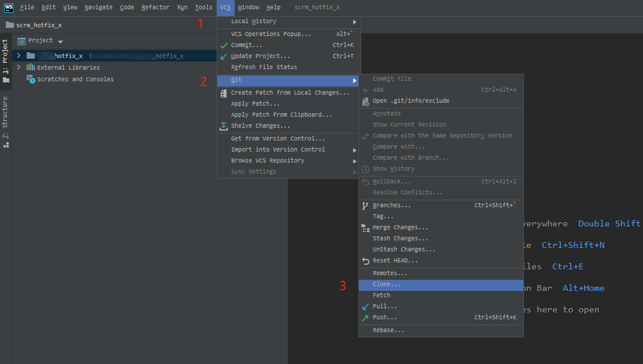Click the blue Update Project arrow icon

[224, 56]
